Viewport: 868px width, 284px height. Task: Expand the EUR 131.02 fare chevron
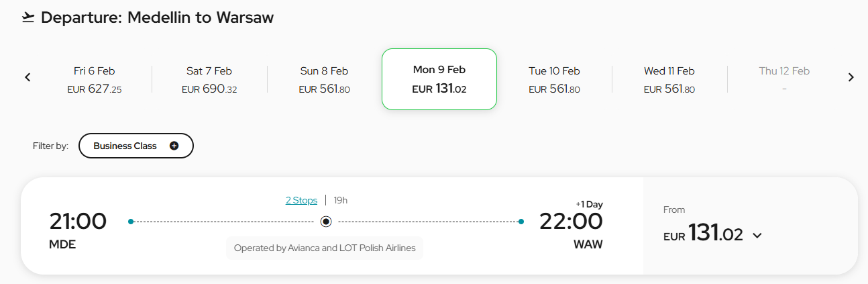(x=757, y=236)
